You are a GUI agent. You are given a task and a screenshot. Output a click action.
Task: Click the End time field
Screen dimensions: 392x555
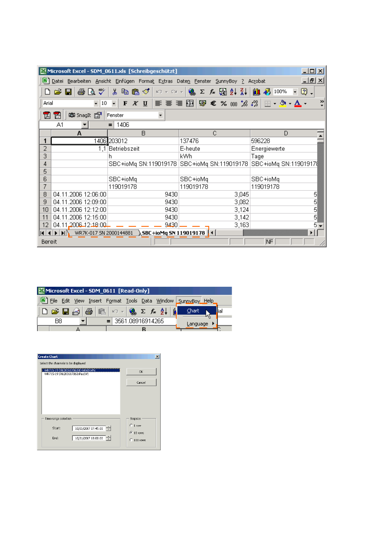tap(89, 438)
